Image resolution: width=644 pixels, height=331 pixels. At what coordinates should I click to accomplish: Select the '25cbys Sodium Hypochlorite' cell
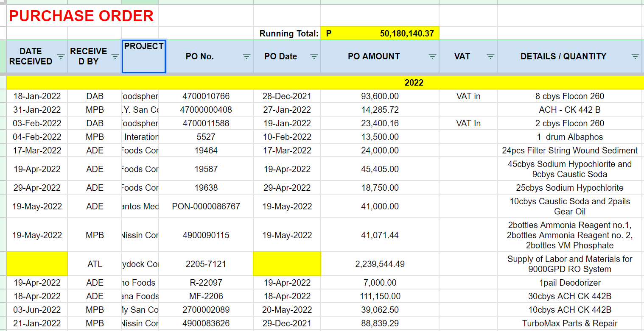(x=570, y=188)
